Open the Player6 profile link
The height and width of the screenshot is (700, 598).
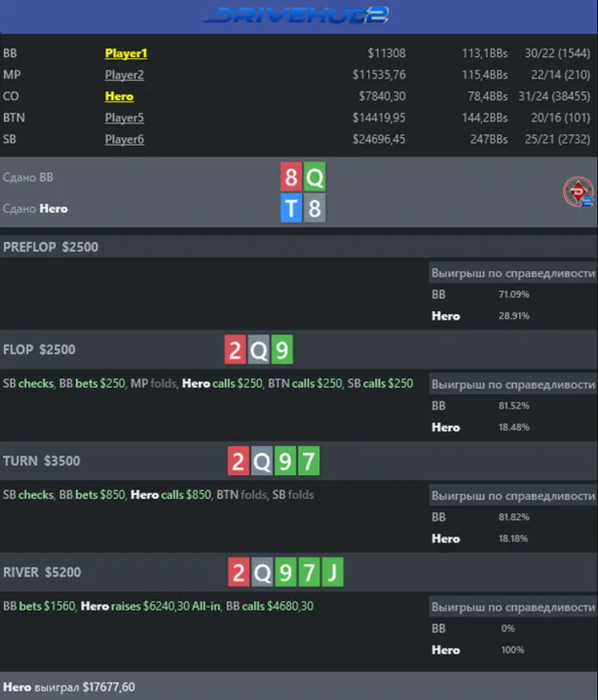tap(124, 140)
